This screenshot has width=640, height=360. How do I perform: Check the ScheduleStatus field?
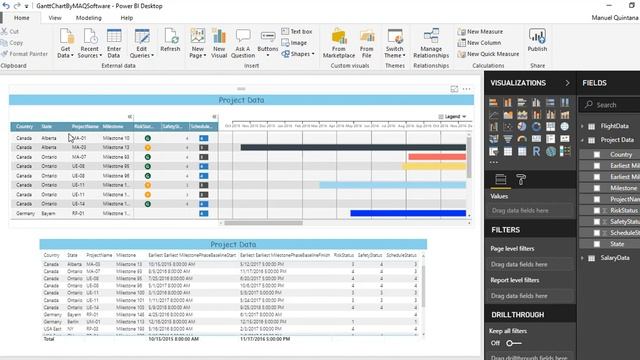[597, 233]
